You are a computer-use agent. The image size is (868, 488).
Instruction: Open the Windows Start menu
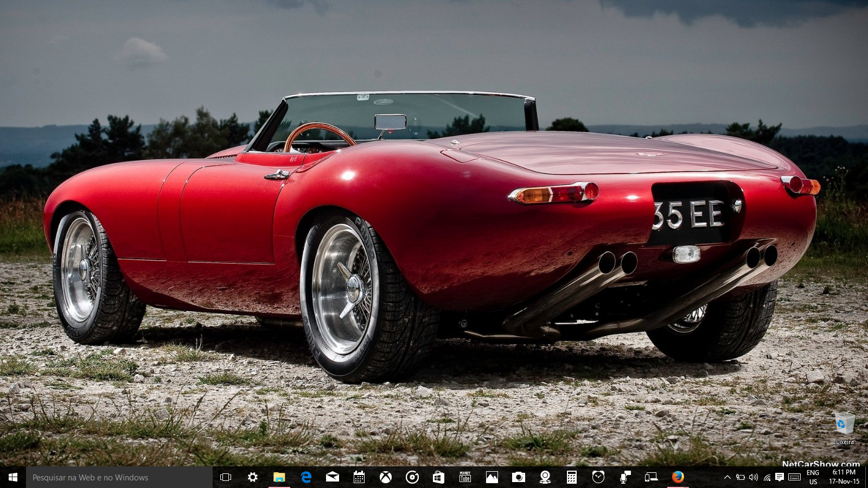coord(13,477)
